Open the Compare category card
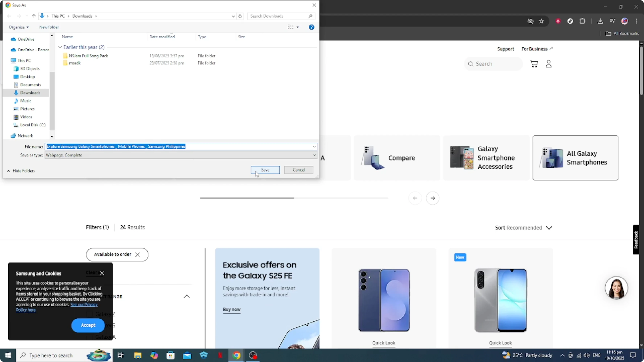The height and width of the screenshot is (362, 644). tap(397, 158)
